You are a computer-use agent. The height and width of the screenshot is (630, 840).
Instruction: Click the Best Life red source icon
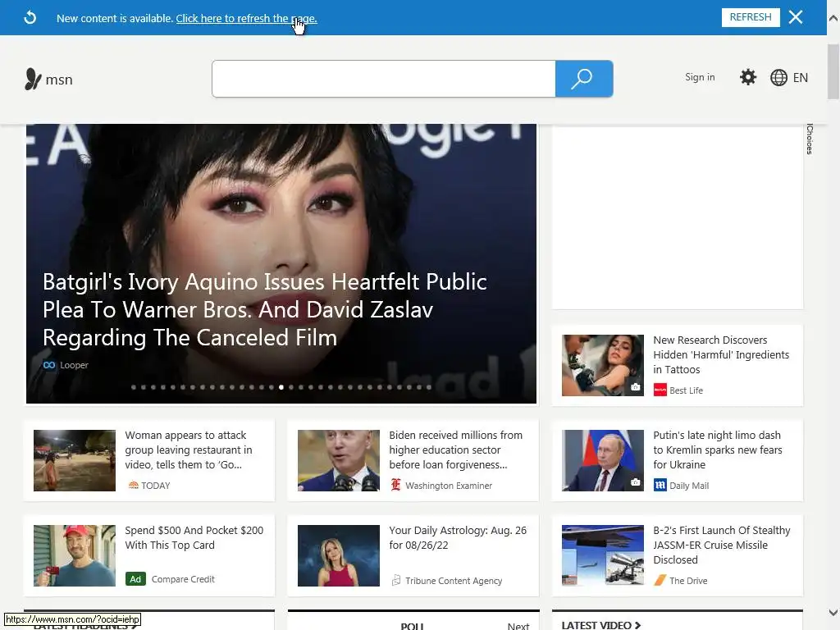(x=660, y=390)
